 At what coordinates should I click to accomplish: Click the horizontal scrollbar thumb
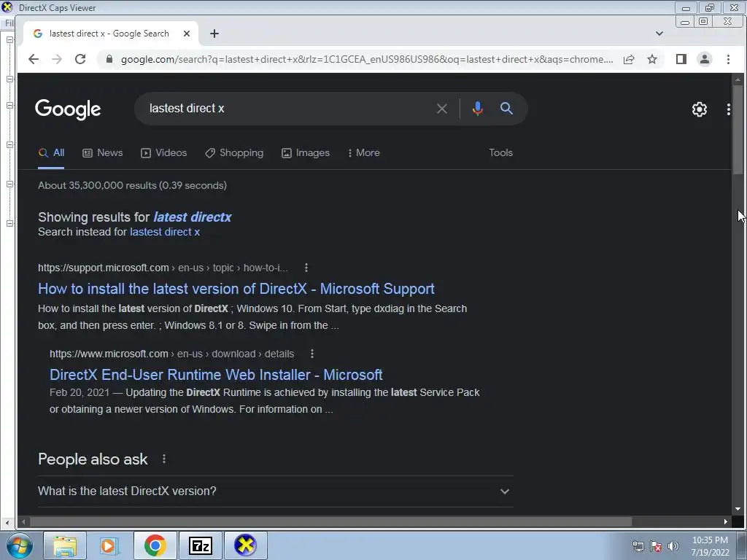pyautogui.click(x=331, y=521)
